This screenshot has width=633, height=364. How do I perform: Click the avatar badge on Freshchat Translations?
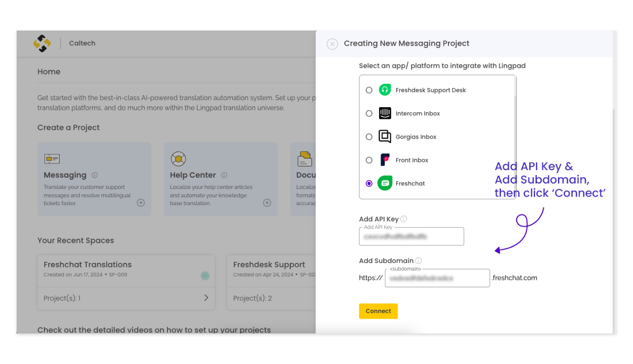(x=205, y=276)
